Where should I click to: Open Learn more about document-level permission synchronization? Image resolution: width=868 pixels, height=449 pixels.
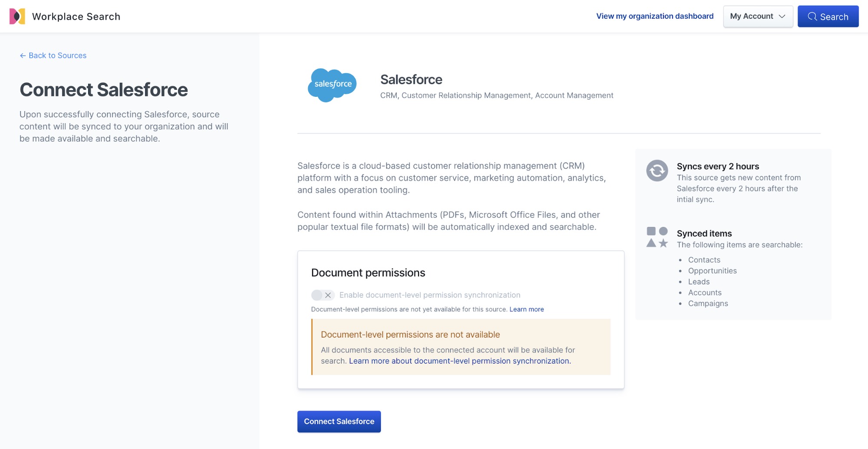coord(460,361)
